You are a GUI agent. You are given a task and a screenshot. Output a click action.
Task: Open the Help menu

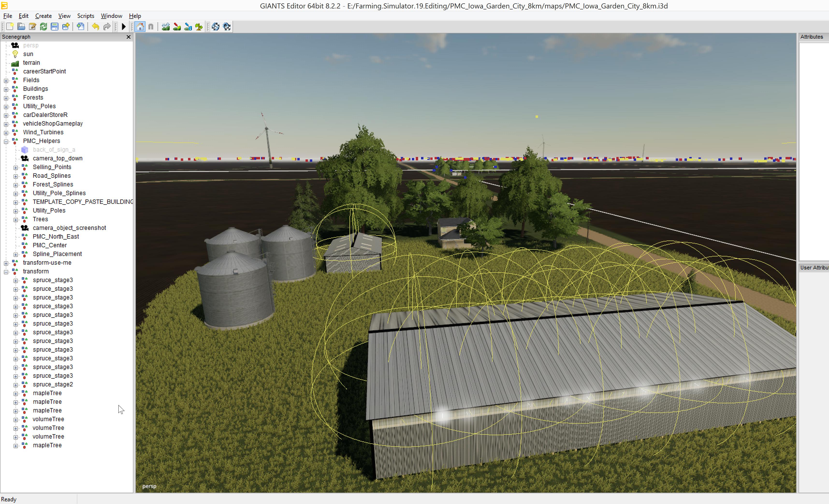coord(135,16)
